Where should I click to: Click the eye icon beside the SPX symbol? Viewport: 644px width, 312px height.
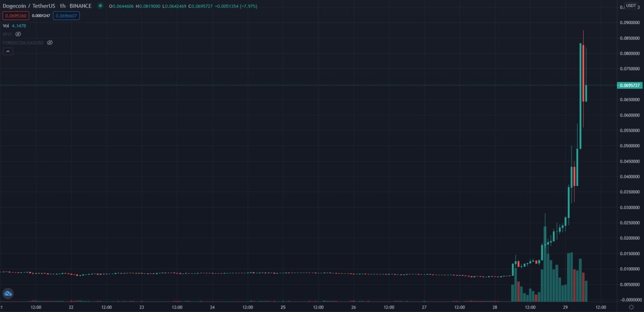click(x=18, y=34)
